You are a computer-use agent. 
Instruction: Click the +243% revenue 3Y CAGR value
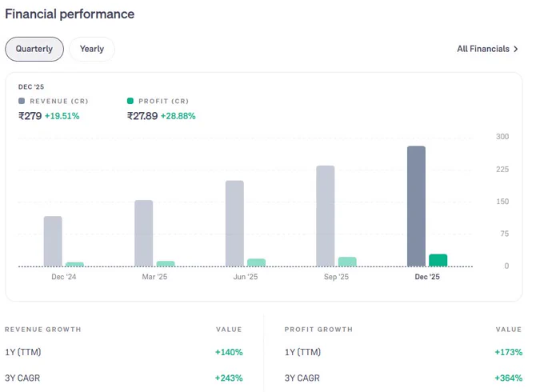(x=229, y=378)
